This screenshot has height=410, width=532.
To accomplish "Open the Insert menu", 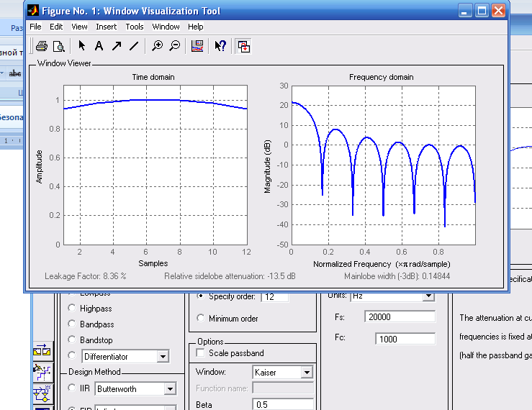I will point(106,27).
